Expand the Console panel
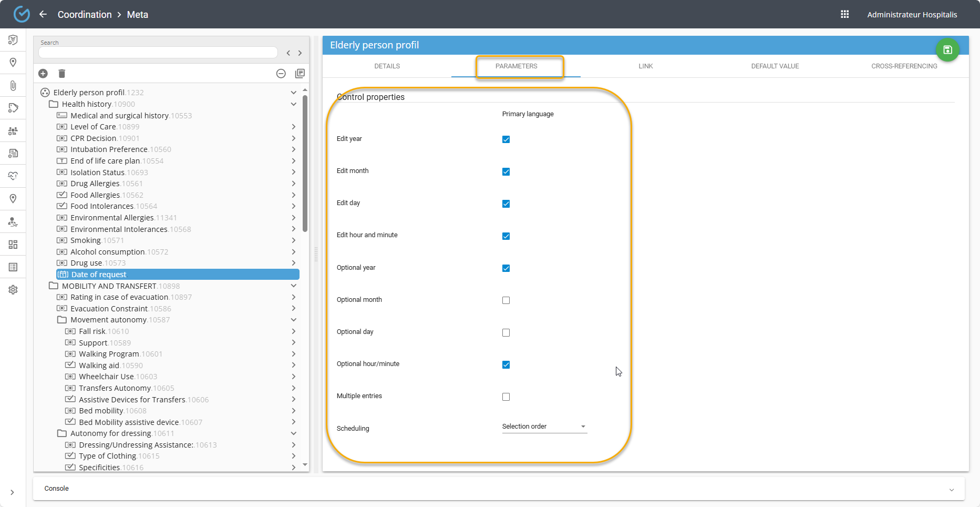 pyautogui.click(x=951, y=490)
